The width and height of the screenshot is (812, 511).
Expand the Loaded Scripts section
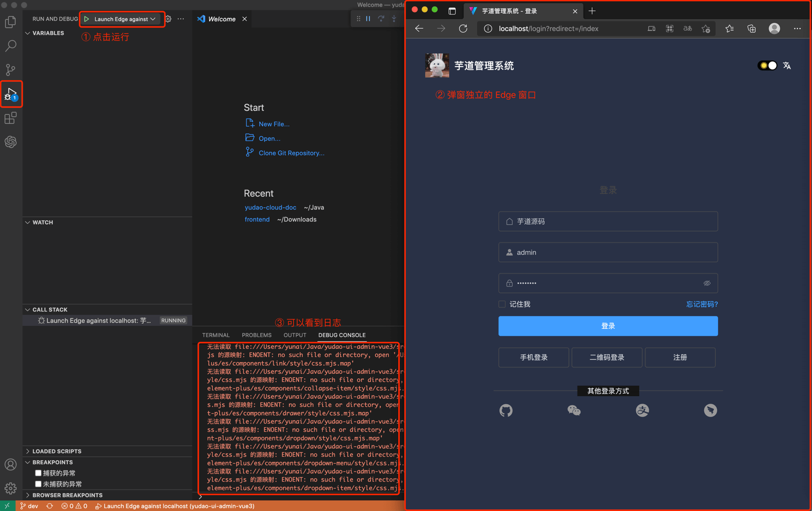point(28,451)
